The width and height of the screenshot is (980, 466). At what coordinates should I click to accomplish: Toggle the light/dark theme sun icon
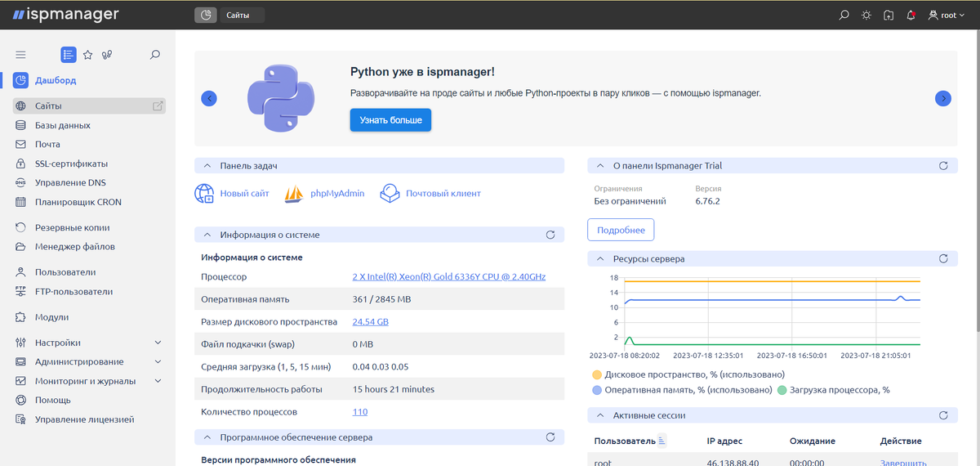pyautogui.click(x=866, y=15)
